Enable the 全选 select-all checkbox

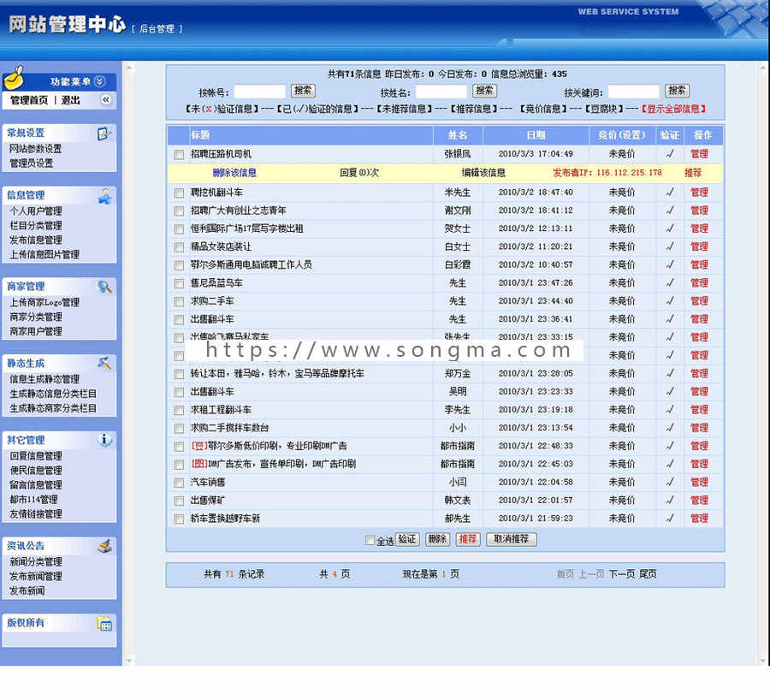point(370,540)
